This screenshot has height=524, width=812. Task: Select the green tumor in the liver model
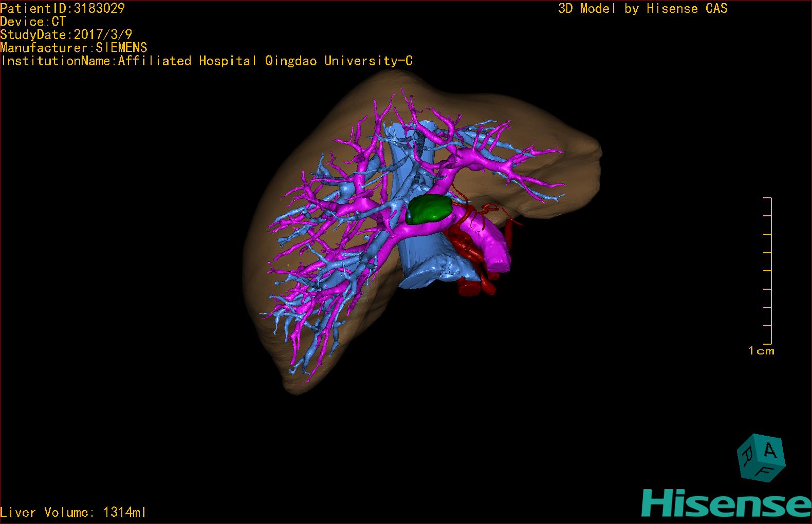pyautogui.click(x=429, y=210)
